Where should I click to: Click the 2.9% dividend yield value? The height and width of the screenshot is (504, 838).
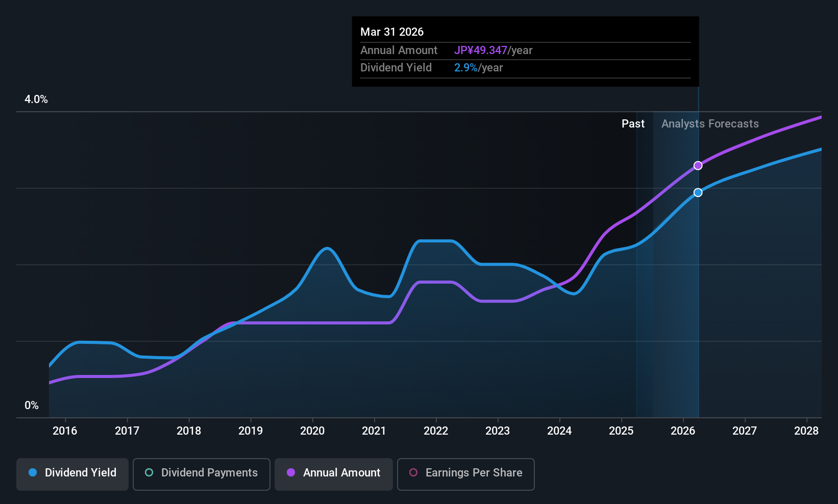tap(466, 67)
